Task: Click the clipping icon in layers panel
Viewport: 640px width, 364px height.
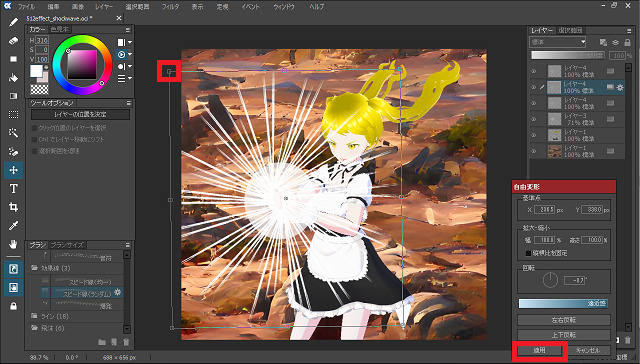Action: (616, 42)
